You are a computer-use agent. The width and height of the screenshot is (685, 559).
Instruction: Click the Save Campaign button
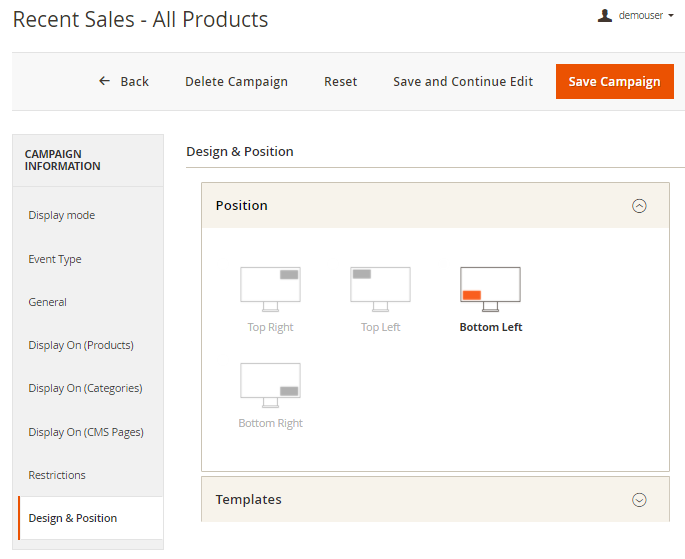614,82
